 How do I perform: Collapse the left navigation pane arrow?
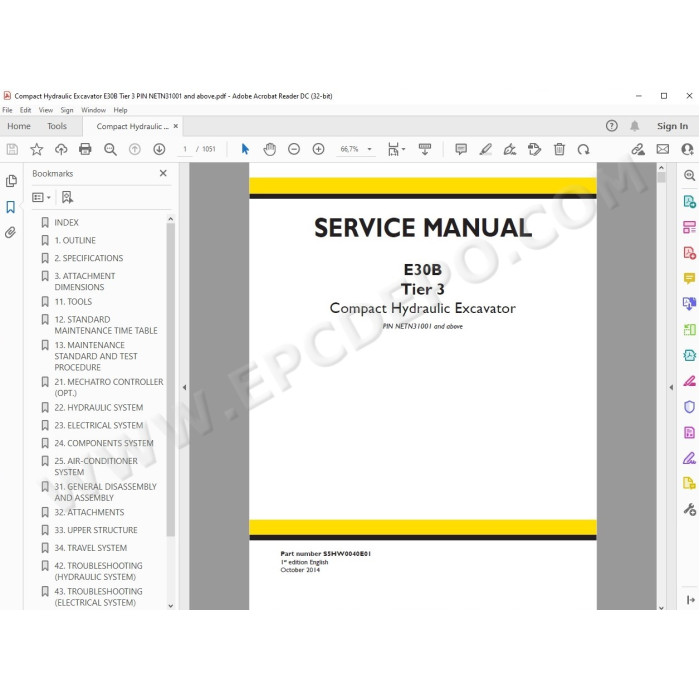(184, 388)
